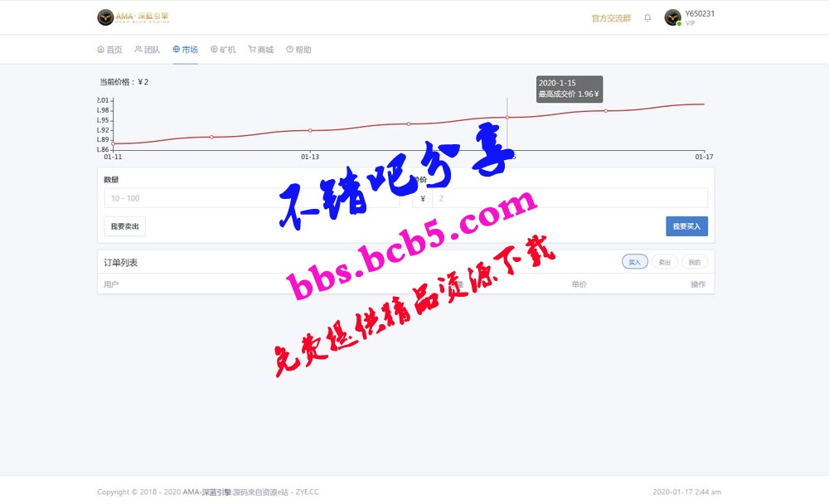Image resolution: width=829 pixels, height=504 pixels.
Task: Go to 首页 home tab
Action: (109, 50)
